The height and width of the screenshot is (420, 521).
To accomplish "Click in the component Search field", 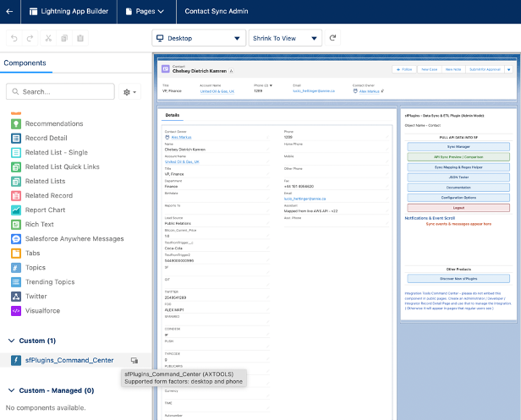I will pos(61,91).
